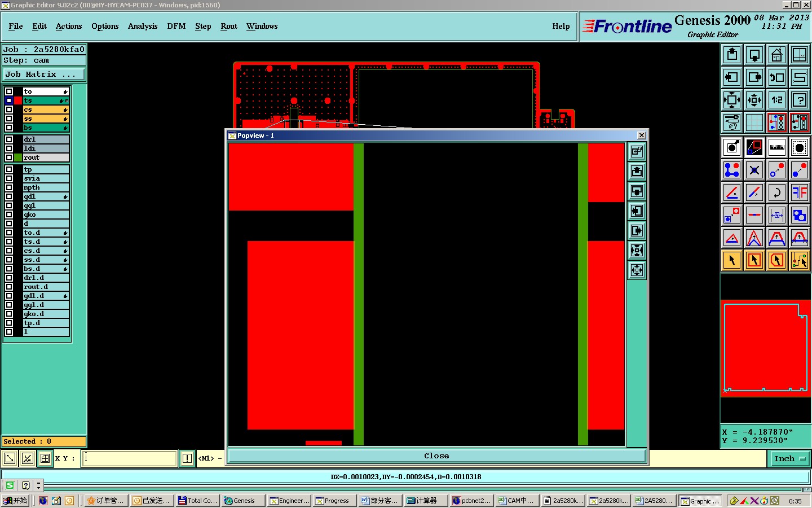Click the pan right view icon
Screen dimensions: 812x508
[754, 77]
